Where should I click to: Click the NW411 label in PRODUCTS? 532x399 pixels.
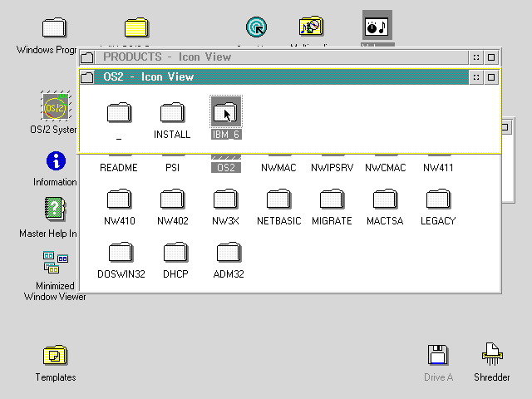[x=438, y=168]
